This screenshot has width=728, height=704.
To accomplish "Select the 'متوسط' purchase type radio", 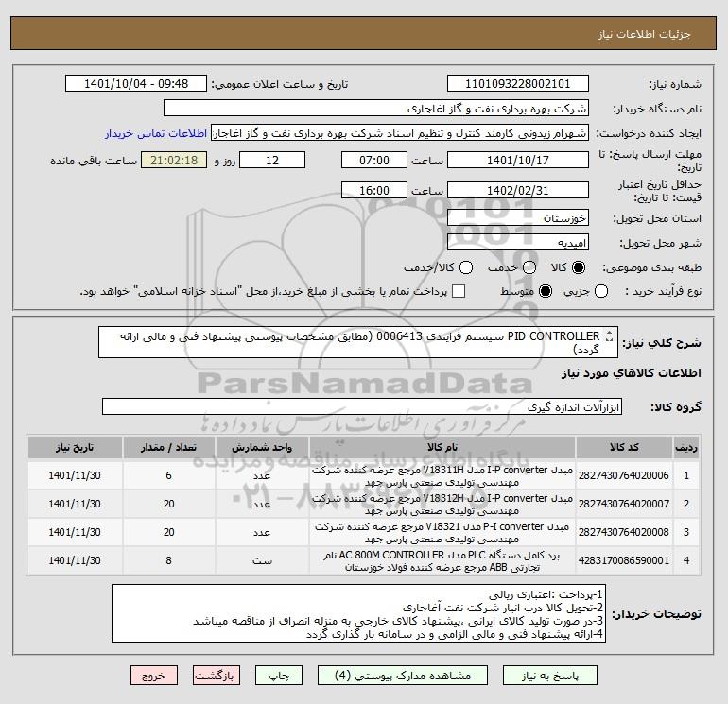I will click(x=546, y=291).
